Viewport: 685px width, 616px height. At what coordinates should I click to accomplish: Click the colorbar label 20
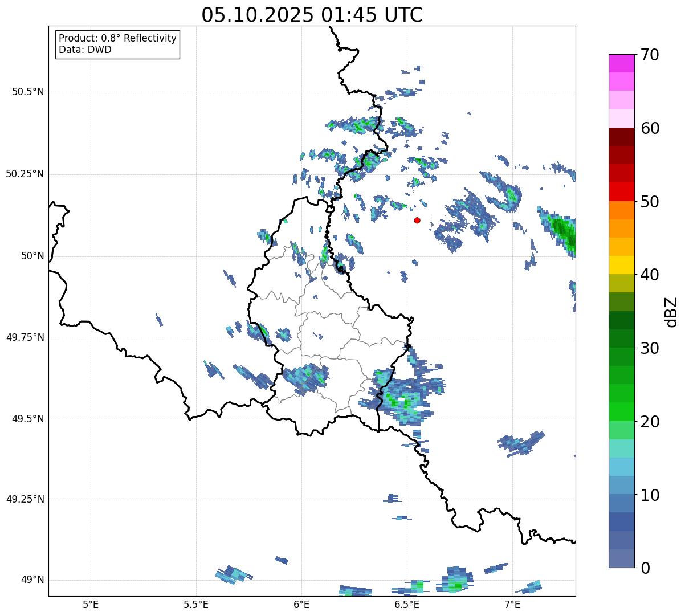click(650, 422)
